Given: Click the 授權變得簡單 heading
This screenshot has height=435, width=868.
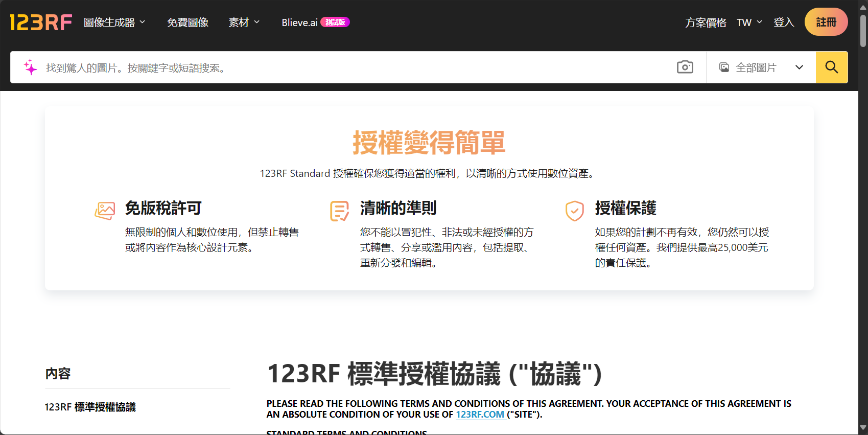Looking at the screenshot, I should pos(429,142).
